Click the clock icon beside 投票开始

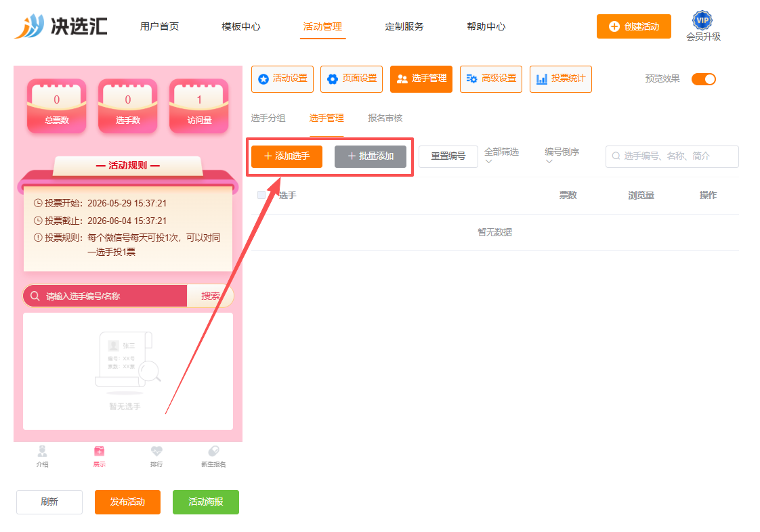(x=38, y=203)
